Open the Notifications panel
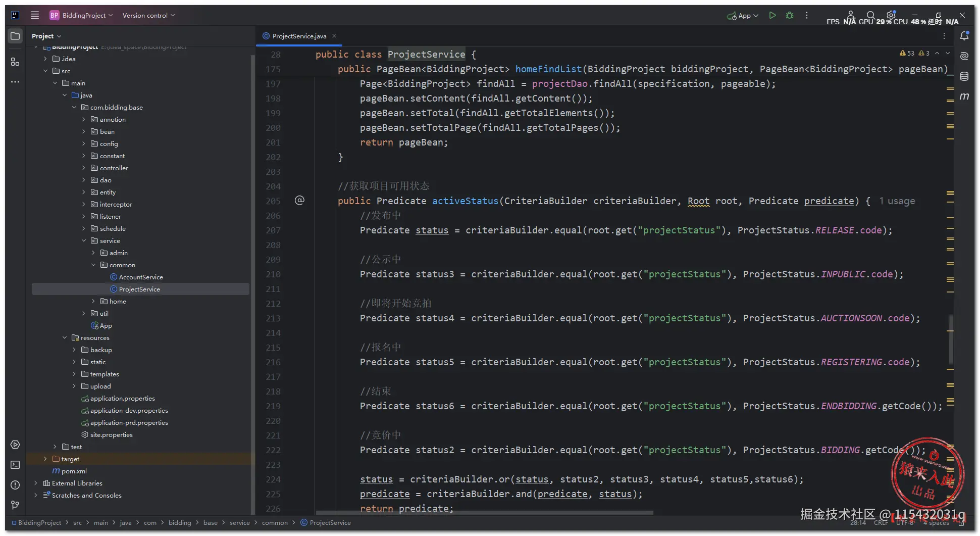Image resolution: width=980 pixels, height=536 pixels. click(x=964, y=36)
